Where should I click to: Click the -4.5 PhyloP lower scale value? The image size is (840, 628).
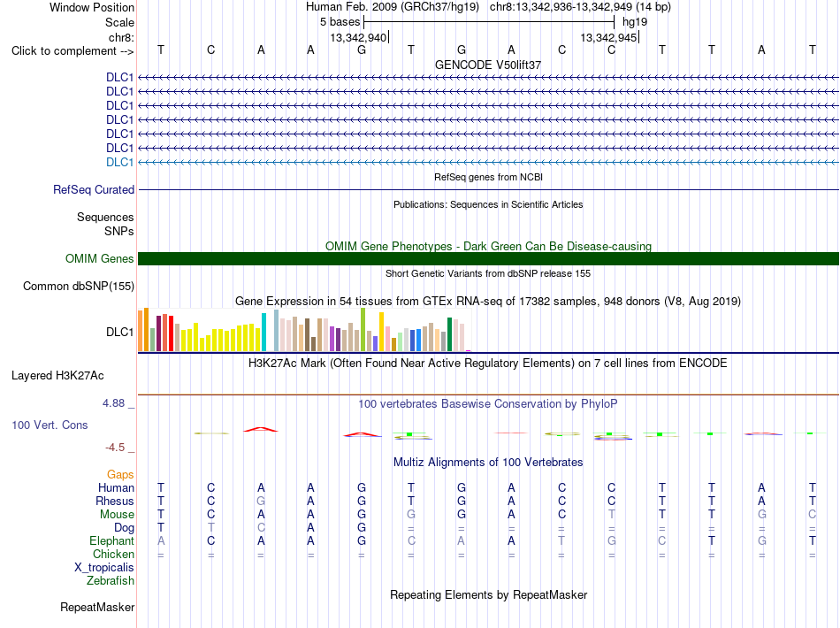tap(115, 448)
